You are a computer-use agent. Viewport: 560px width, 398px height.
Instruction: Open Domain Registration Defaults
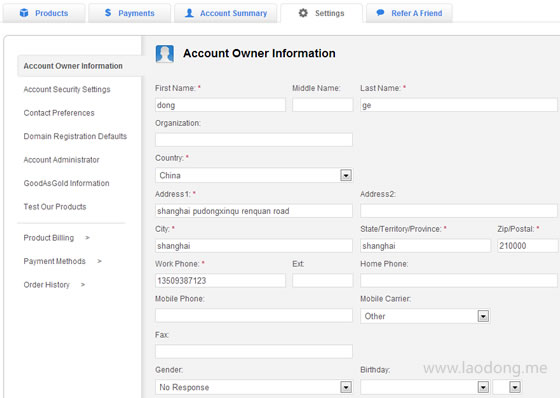coord(75,136)
